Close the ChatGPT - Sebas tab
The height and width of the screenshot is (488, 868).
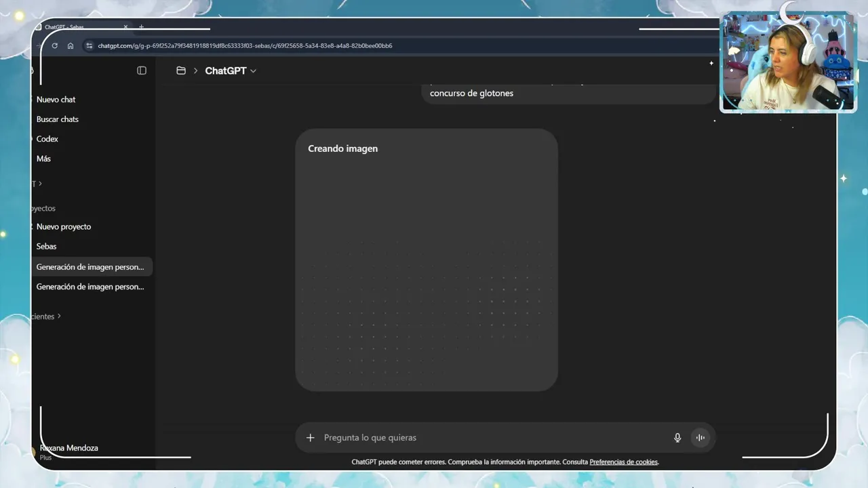tap(125, 27)
